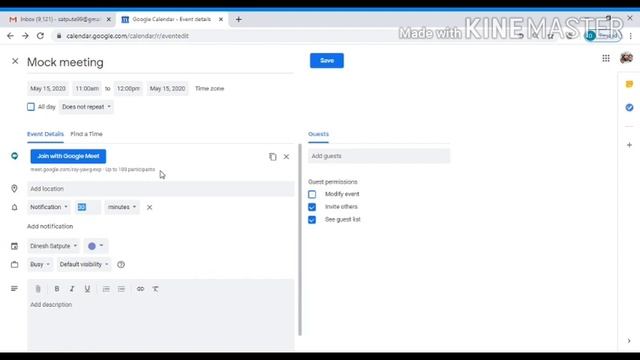Image resolution: width=640 pixels, height=360 pixels.
Task: Remove formatting from the description
Action: pos(156,289)
